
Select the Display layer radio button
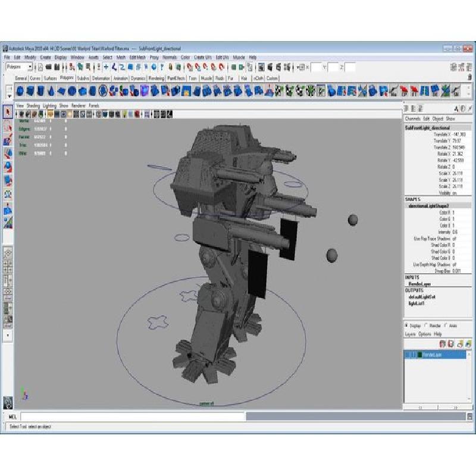tap(406, 325)
